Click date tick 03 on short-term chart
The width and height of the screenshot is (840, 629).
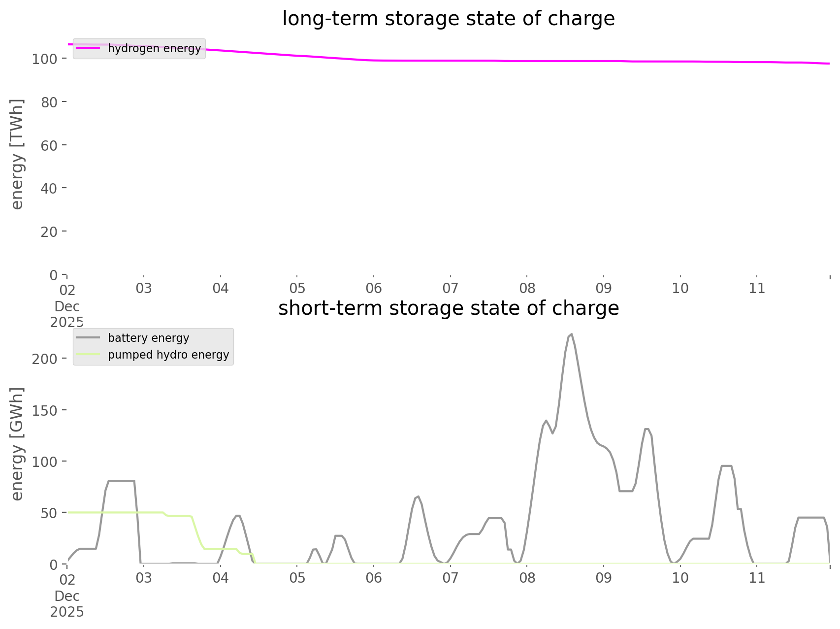(144, 578)
